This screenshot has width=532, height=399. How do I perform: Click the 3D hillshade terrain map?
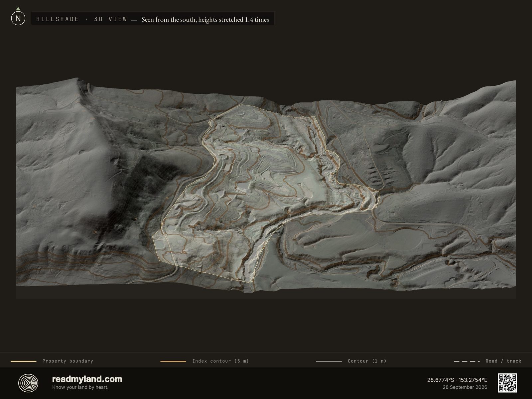pyautogui.click(x=266, y=188)
